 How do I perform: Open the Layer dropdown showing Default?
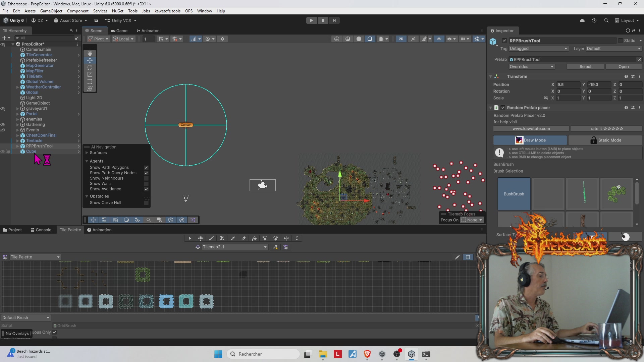point(613,49)
